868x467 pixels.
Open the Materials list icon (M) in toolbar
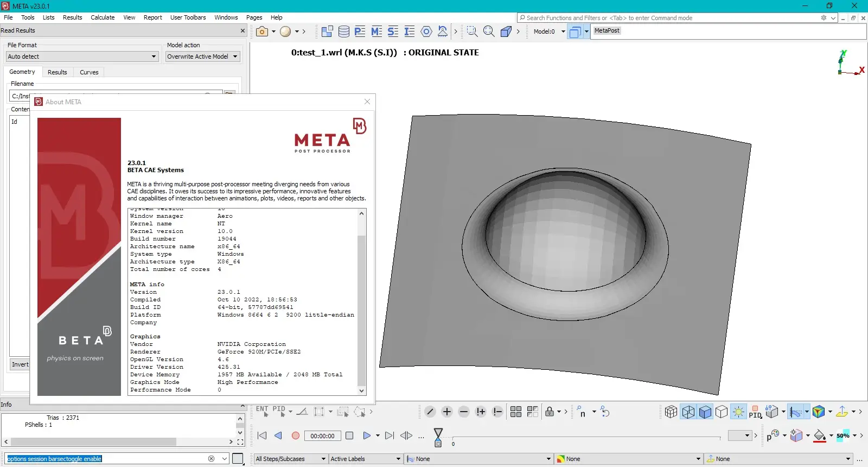coord(376,31)
